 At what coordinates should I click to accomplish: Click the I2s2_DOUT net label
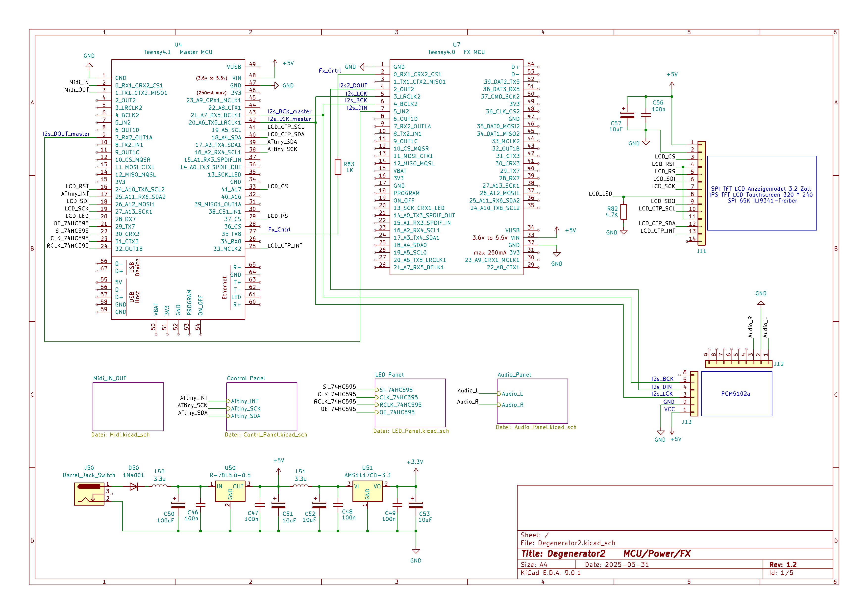pyautogui.click(x=353, y=85)
